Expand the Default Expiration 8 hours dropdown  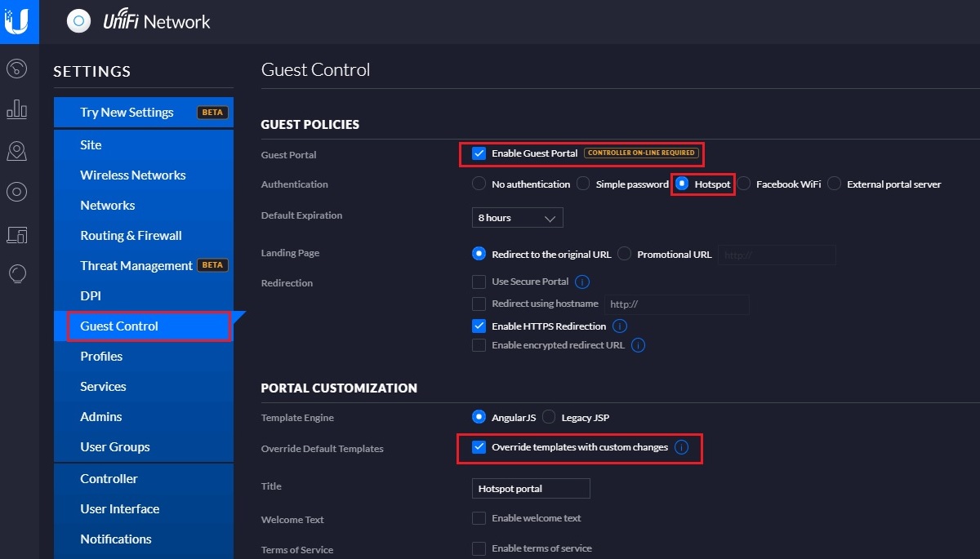(518, 218)
